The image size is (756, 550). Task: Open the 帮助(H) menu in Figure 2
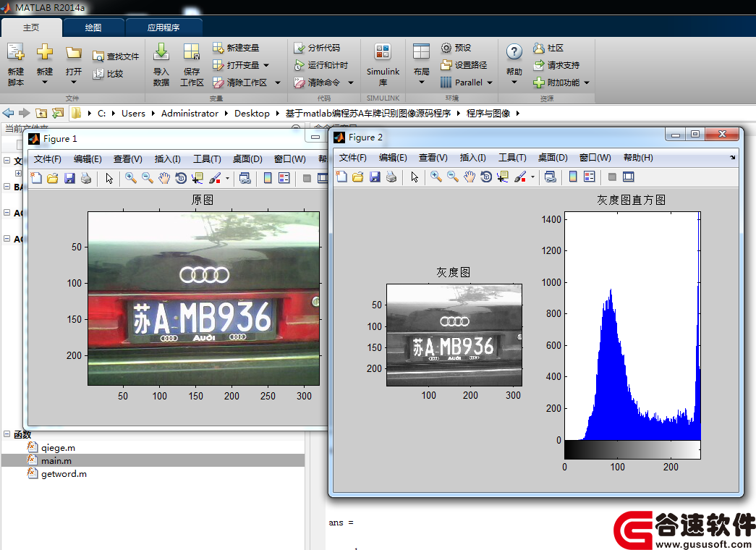[x=638, y=158]
